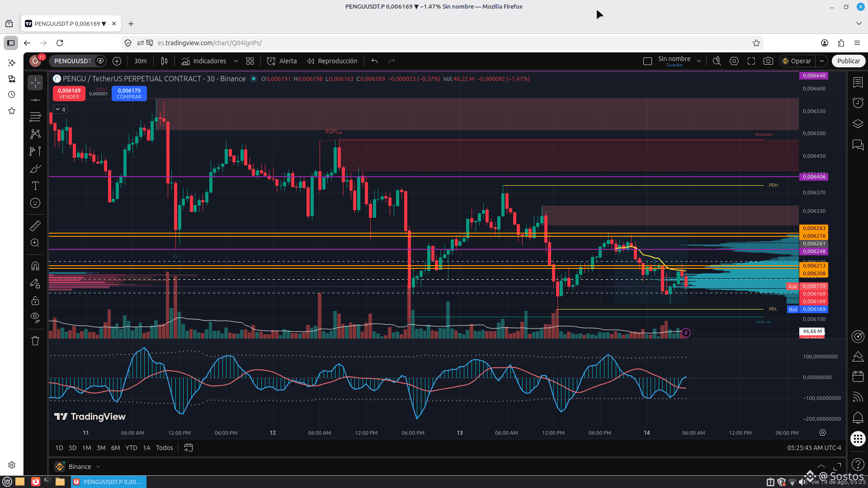Image resolution: width=868 pixels, height=488 pixels.
Task: Open the economic calendar panel
Action: pyautogui.click(x=858, y=376)
